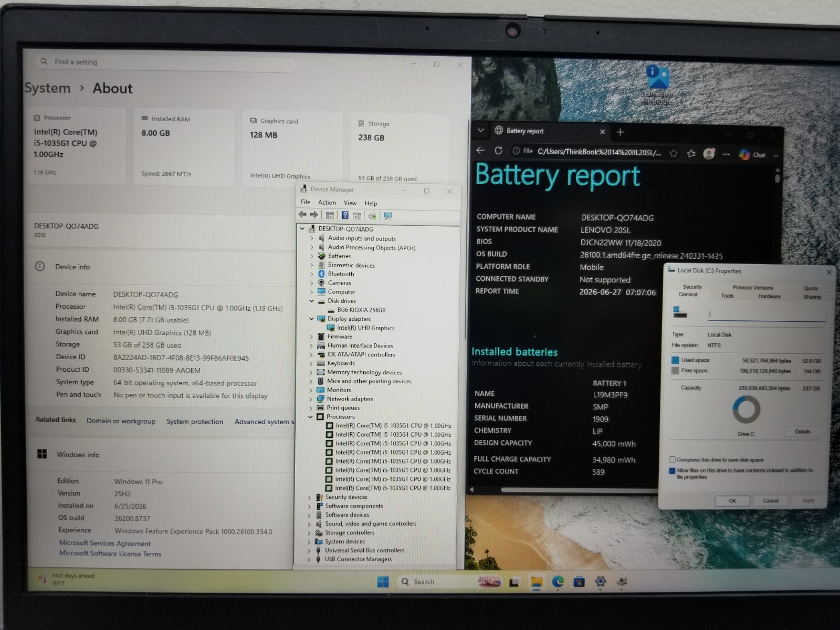Collapse the Display adapters node
The image size is (840, 630).
(x=311, y=319)
